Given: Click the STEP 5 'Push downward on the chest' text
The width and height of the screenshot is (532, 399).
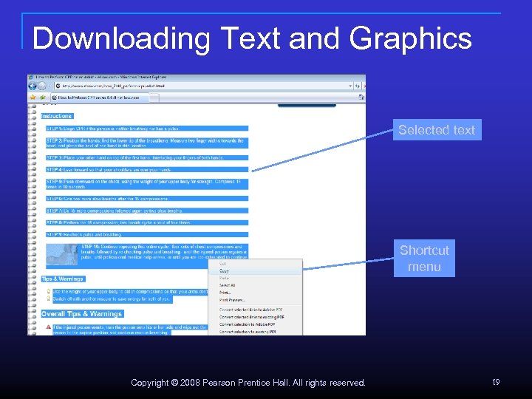Looking at the screenshot, I should point(147,184).
